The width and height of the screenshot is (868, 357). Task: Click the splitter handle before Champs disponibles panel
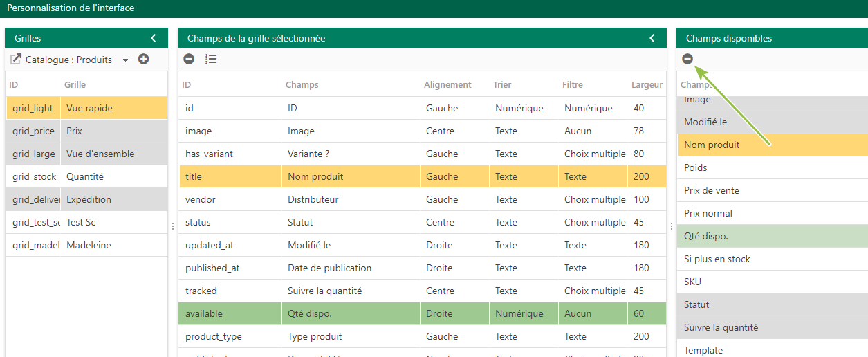(671, 226)
